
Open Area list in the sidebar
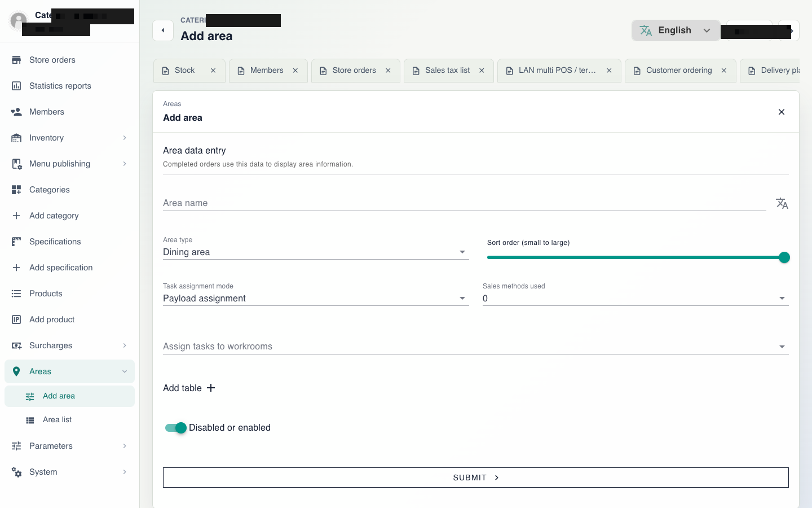coord(69,420)
